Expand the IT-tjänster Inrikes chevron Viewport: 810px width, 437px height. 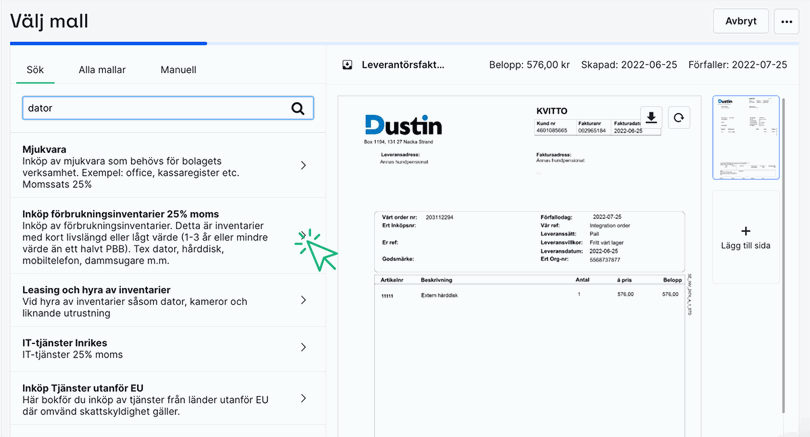pyautogui.click(x=303, y=347)
